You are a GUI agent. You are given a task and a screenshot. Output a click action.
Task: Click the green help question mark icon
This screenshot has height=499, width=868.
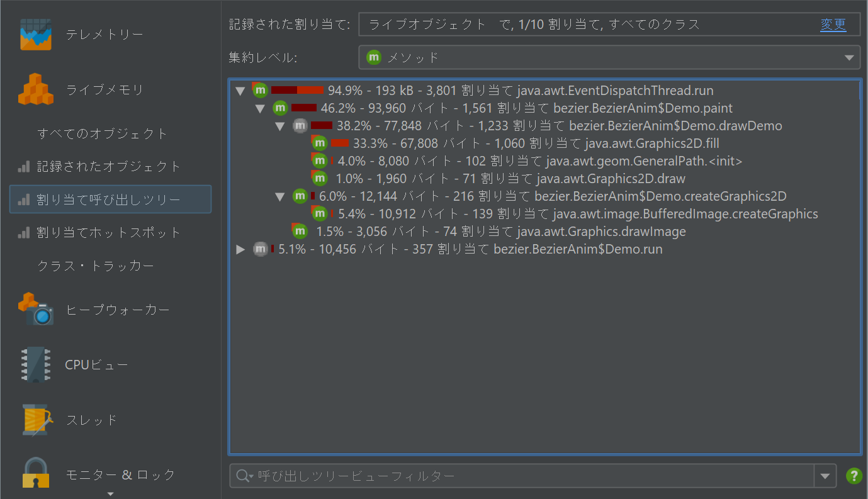(854, 476)
